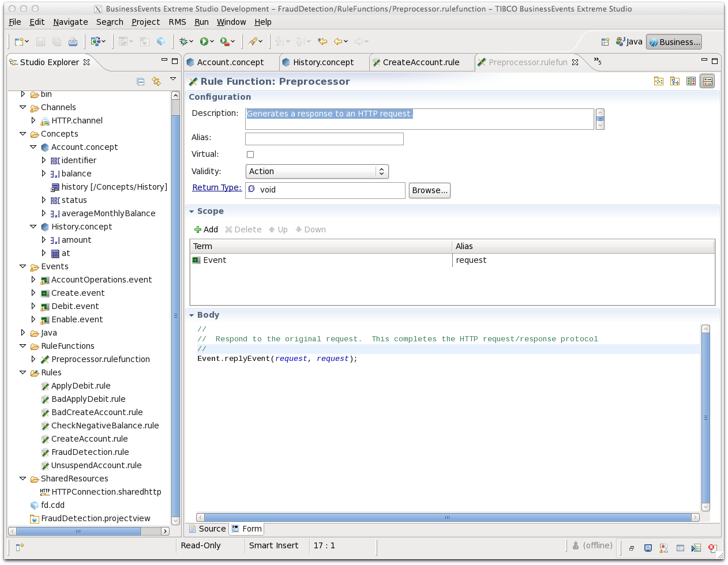728x565 pixels.
Task: Collapse the Body section
Action: [192, 315]
